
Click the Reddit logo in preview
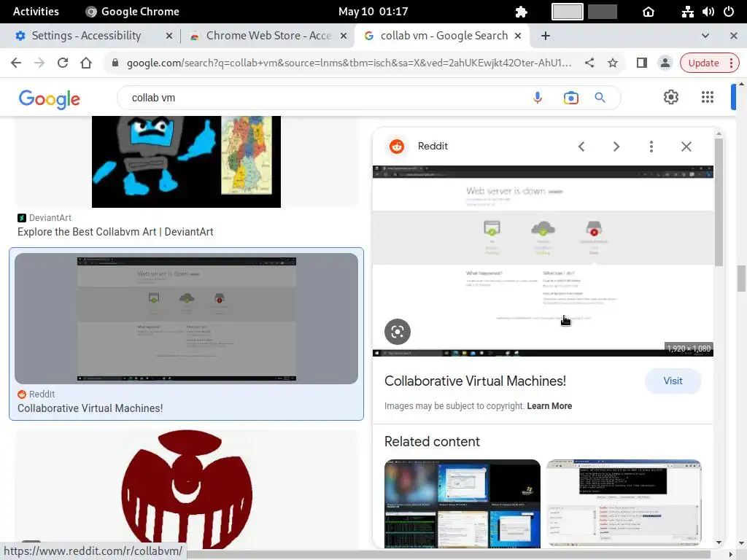tap(397, 146)
